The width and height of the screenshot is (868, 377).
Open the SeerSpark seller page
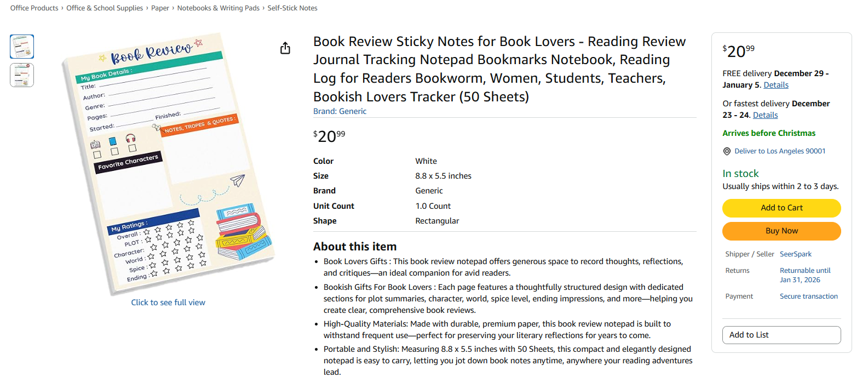tap(796, 254)
